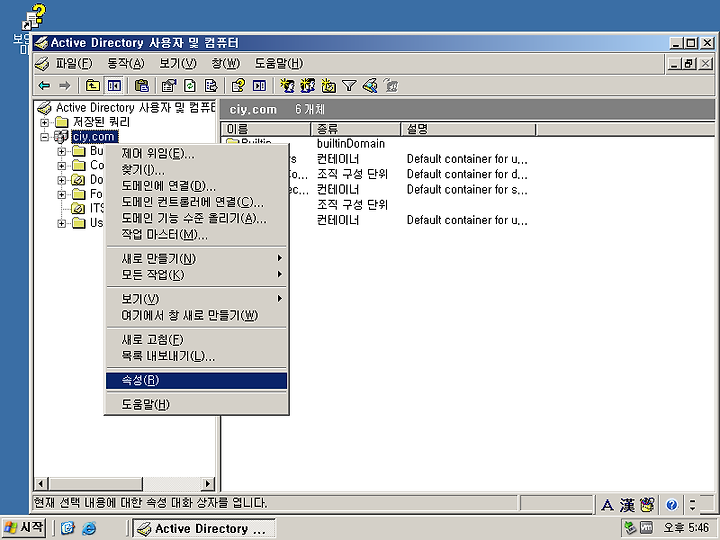The height and width of the screenshot is (540, 720).
Task: Click the Find objects toolbar icon
Action: coord(370,85)
